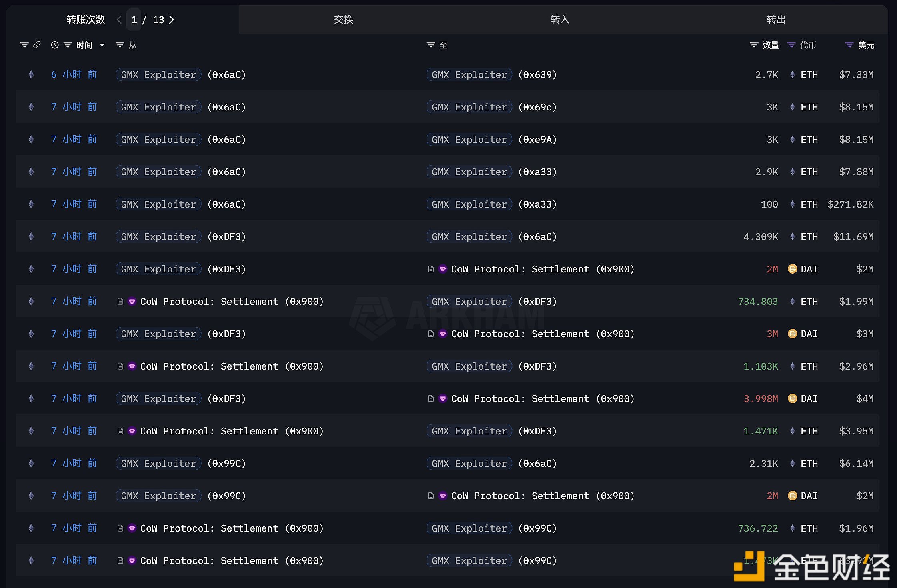The width and height of the screenshot is (897, 588).
Task: Click the filter icon beside the 从 column
Action: pos(120,45)
